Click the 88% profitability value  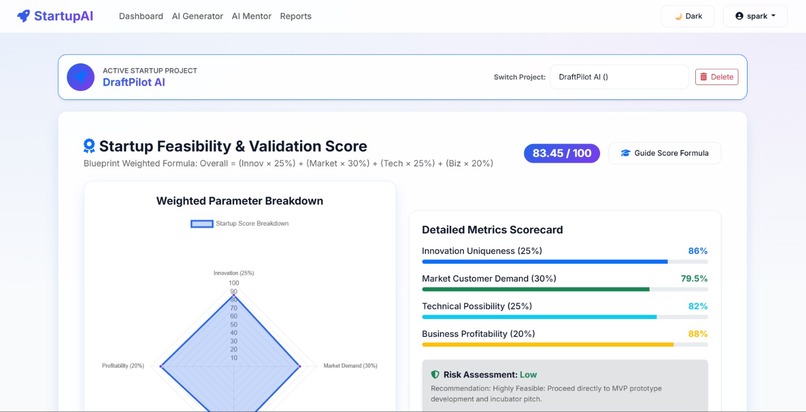[x=698, y=334]
